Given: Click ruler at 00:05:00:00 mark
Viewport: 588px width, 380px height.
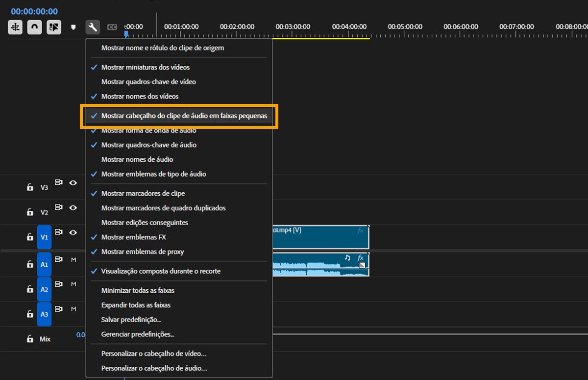Looking at the screenshot, I should pos(405,27).
